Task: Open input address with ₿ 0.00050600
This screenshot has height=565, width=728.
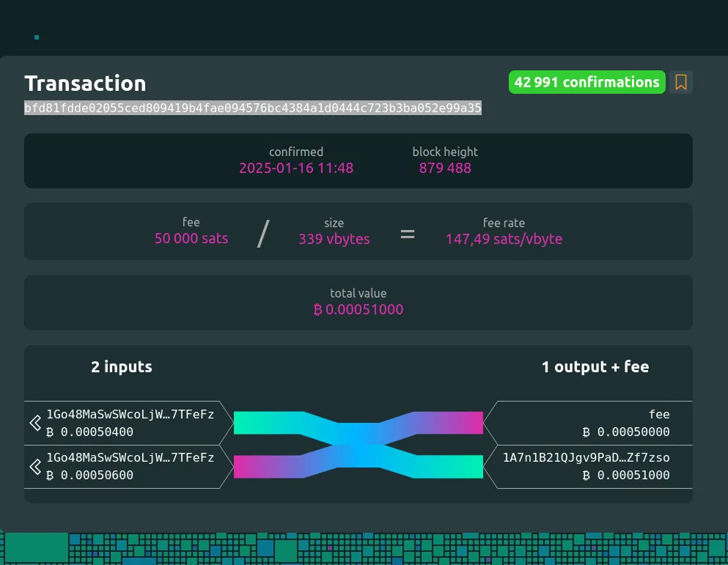Action: 130,458
